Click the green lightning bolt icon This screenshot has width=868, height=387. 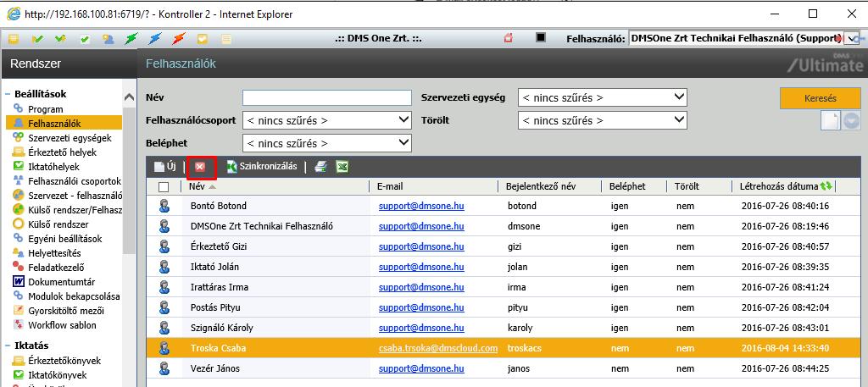pos(131,39)
